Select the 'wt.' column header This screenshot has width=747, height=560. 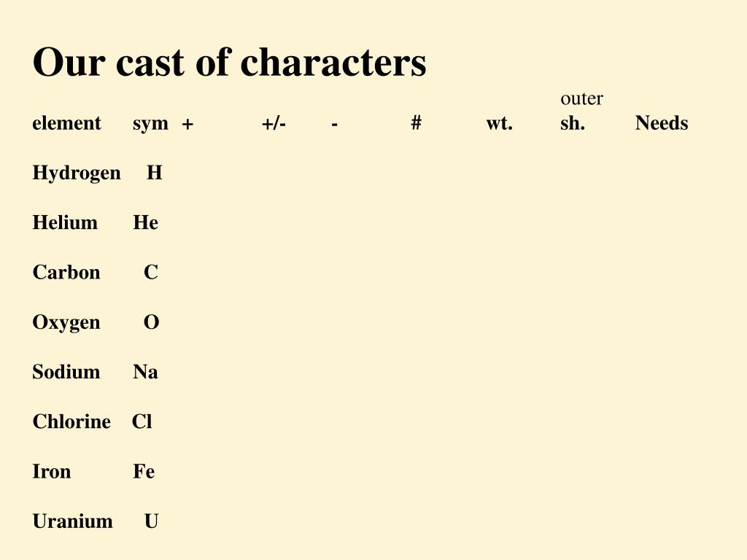499,123
